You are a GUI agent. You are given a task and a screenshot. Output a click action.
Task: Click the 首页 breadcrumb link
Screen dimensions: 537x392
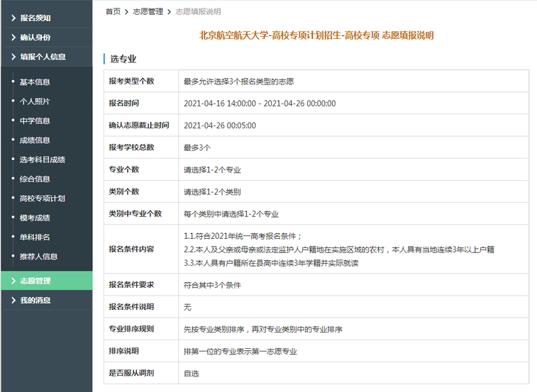(113, 11)
